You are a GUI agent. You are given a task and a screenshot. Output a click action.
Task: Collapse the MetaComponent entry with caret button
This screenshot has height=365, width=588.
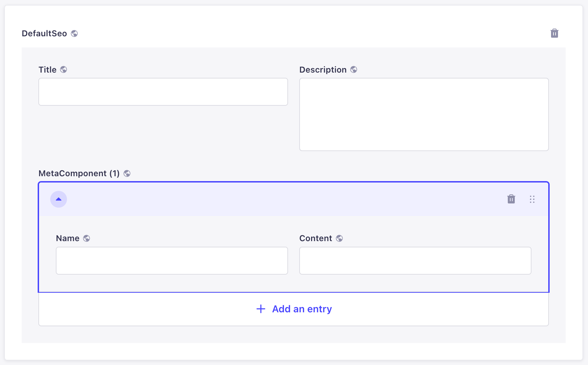click(x=59, y=199)
